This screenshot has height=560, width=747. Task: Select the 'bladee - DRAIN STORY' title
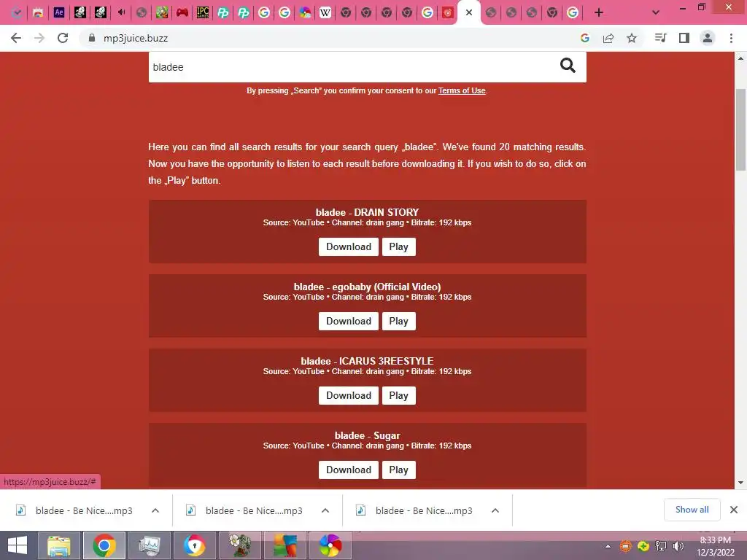pos(368,212)
